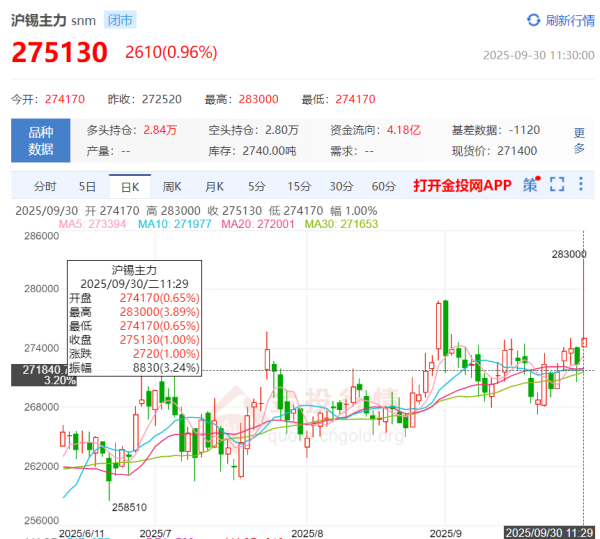The image size is (600, 539).
Task: Click the MA30 moving average legend label
Action: click(323, 225)
